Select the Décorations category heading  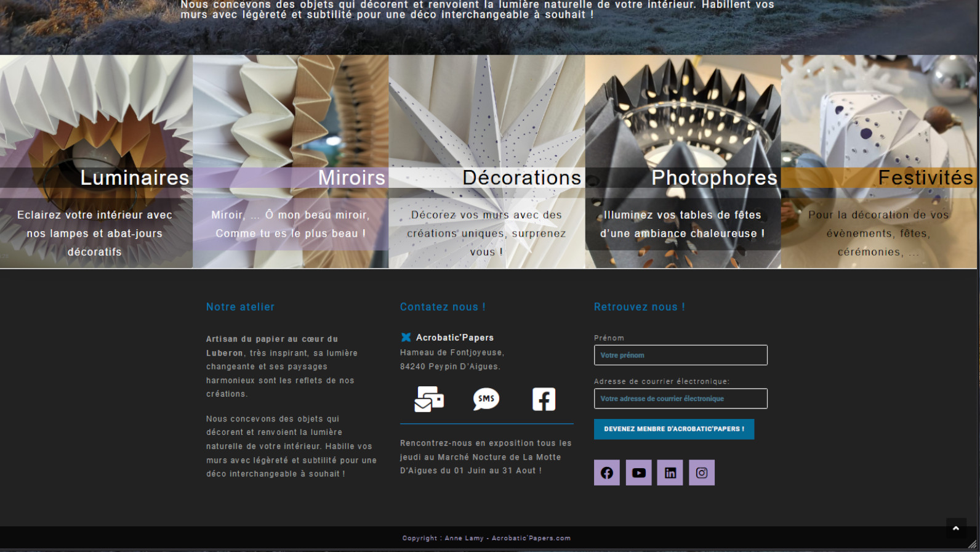521,177
